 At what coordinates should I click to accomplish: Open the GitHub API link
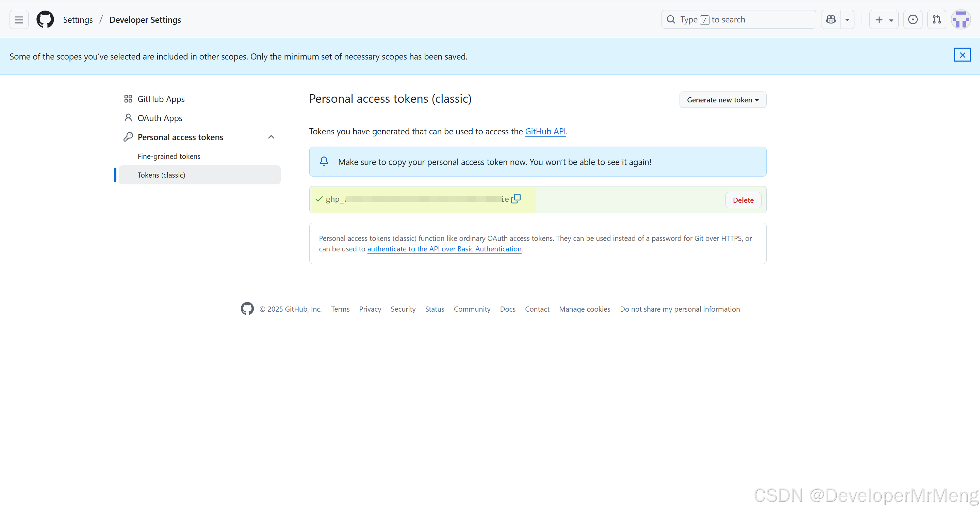click(545, 131)
